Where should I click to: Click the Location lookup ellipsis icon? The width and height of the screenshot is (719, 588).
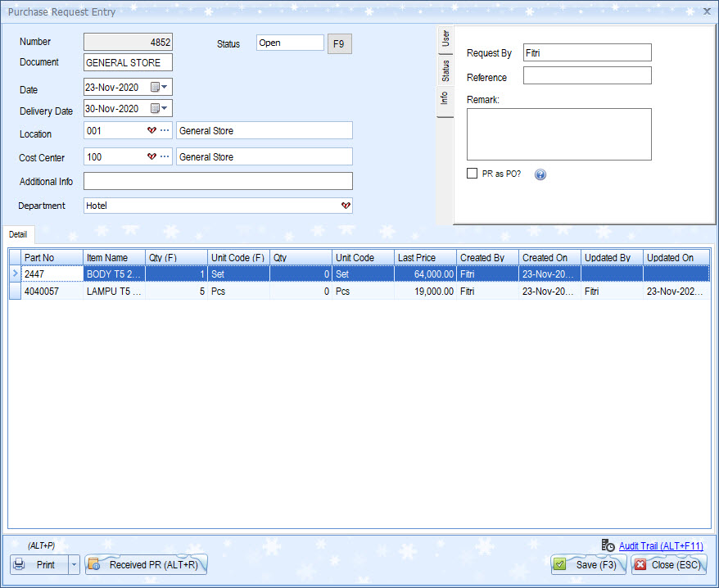165,131
